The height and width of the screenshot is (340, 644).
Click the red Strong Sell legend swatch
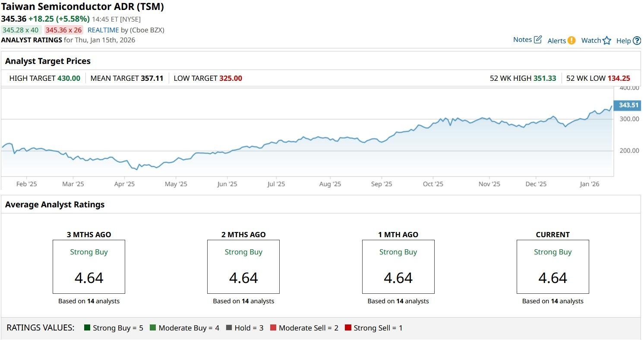point(348,328)
